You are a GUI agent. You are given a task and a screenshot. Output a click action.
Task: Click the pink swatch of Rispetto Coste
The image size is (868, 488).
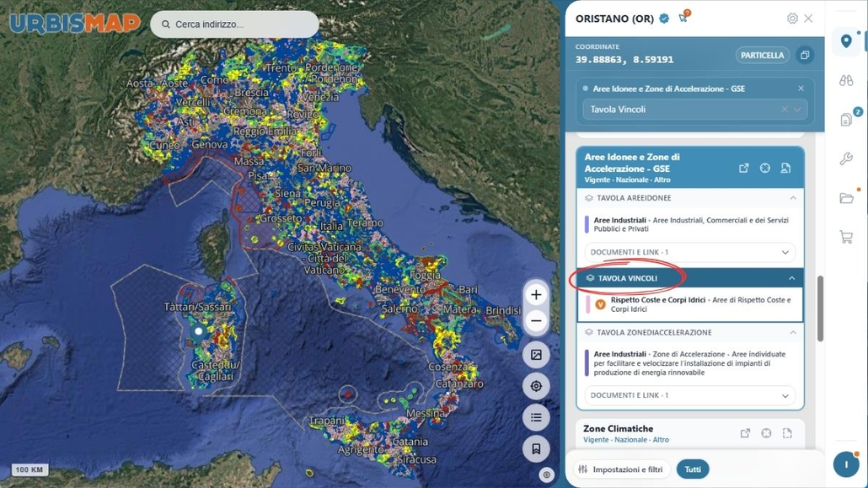point(588,304)
